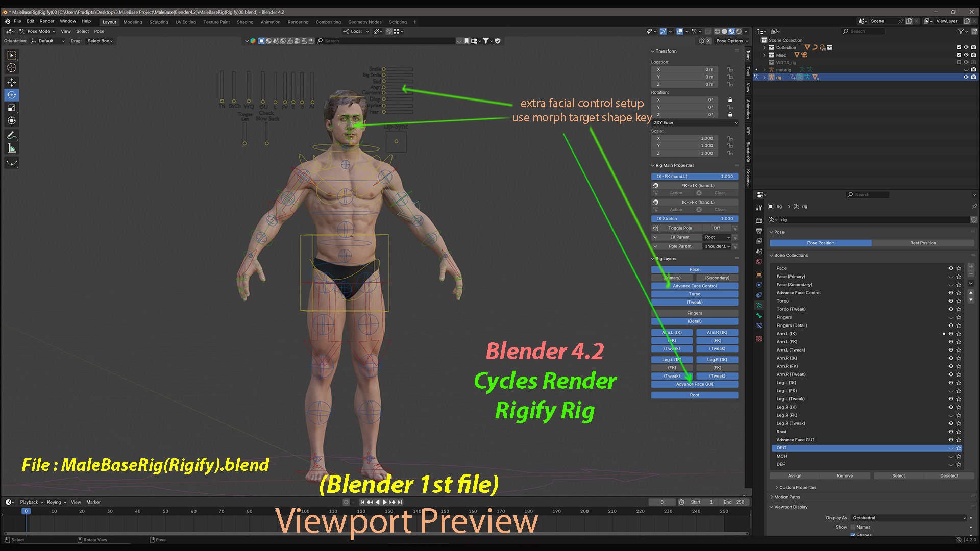Expand the Collection item in outliner
Image resolution: width=980 pixels, height=551 pixels.
click(764, 48)
